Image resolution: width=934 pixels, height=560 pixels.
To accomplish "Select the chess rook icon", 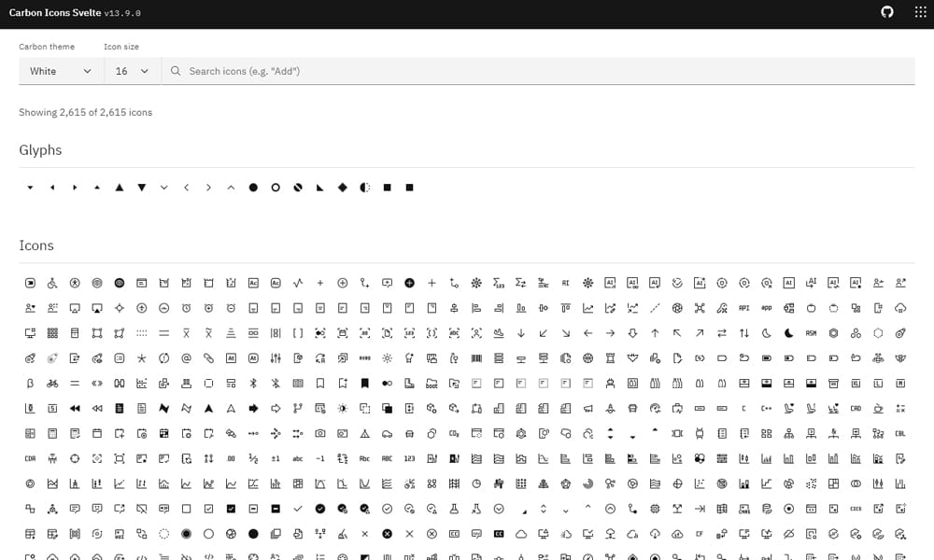I will point(610,358).
